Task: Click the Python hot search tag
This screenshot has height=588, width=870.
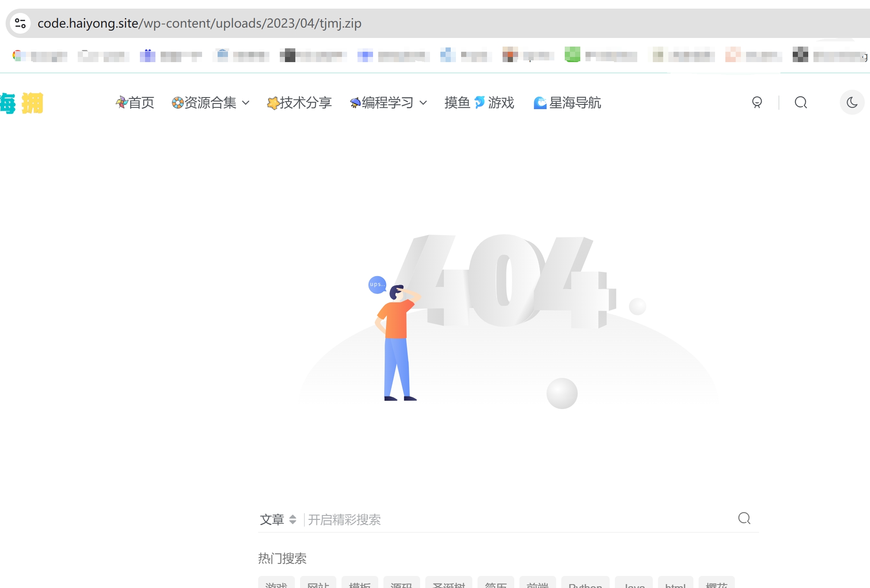Action: (x=585, y=584)
